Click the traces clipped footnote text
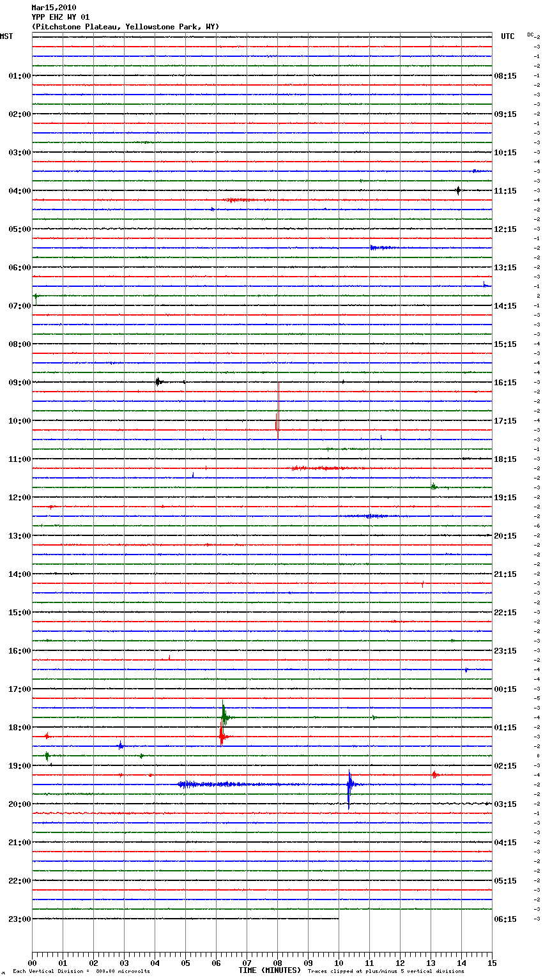The height and width of the screenshot is (980, 543). [386, 972]
